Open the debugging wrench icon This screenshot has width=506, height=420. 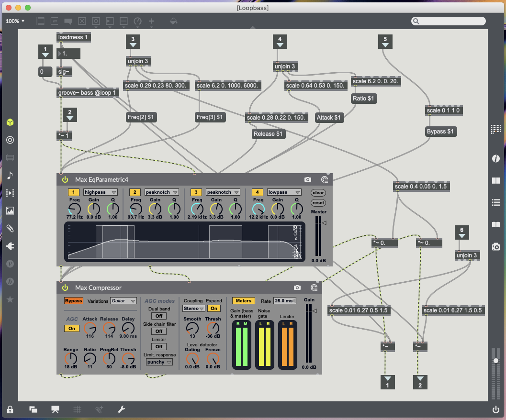tap(121, 409)
